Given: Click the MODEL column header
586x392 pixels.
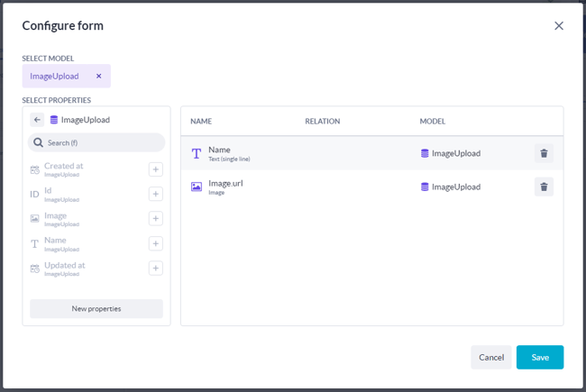Looking at the screenshot, I should 433,122.
